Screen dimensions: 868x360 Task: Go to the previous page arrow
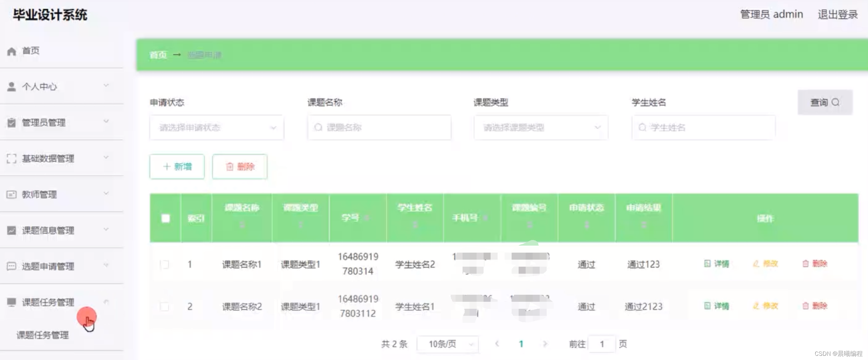pos(497,344)
